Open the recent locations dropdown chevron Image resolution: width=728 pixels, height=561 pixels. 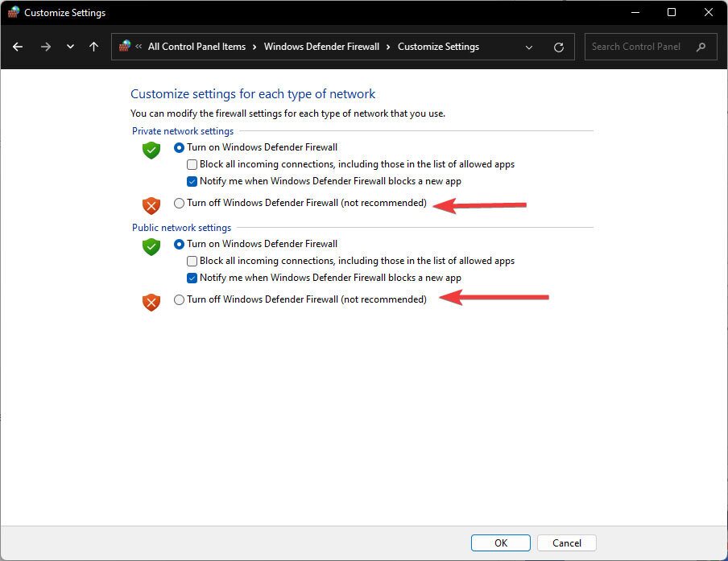click(70, 47)
